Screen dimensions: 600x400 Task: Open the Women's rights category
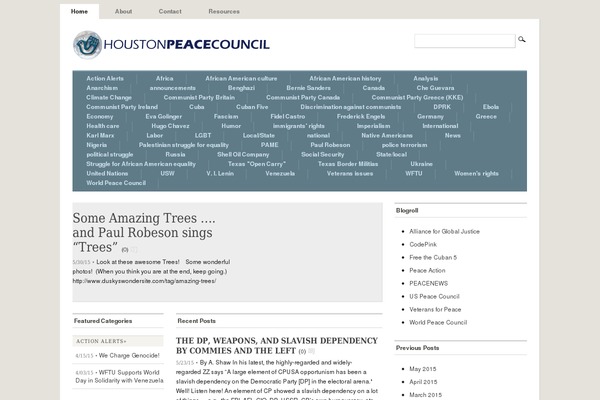click(x=476, y=174)
